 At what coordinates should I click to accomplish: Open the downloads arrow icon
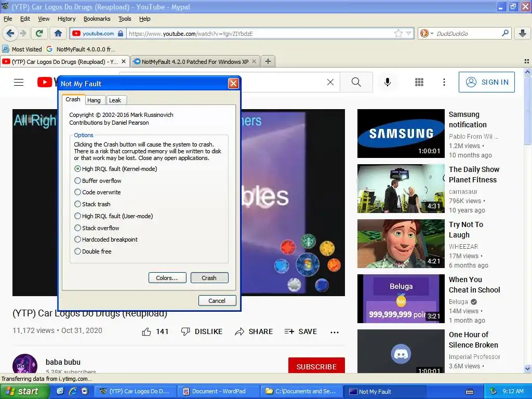coord(523,33)
